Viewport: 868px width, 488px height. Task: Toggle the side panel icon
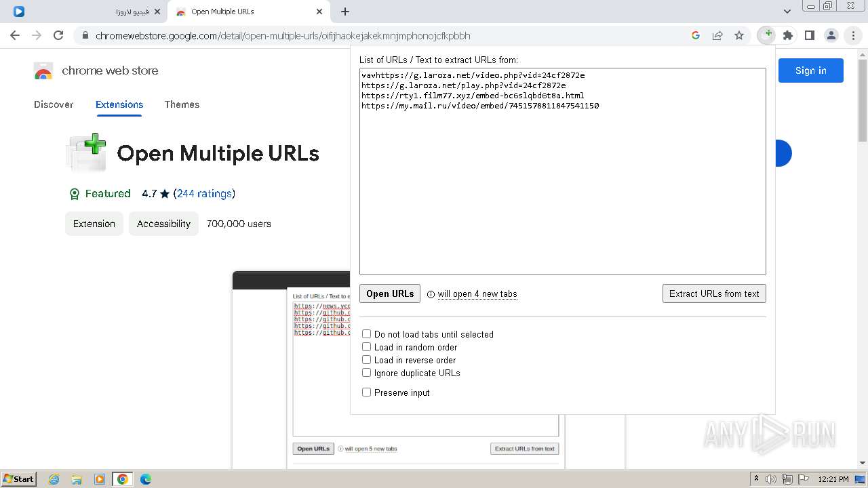tap(810, 35)
